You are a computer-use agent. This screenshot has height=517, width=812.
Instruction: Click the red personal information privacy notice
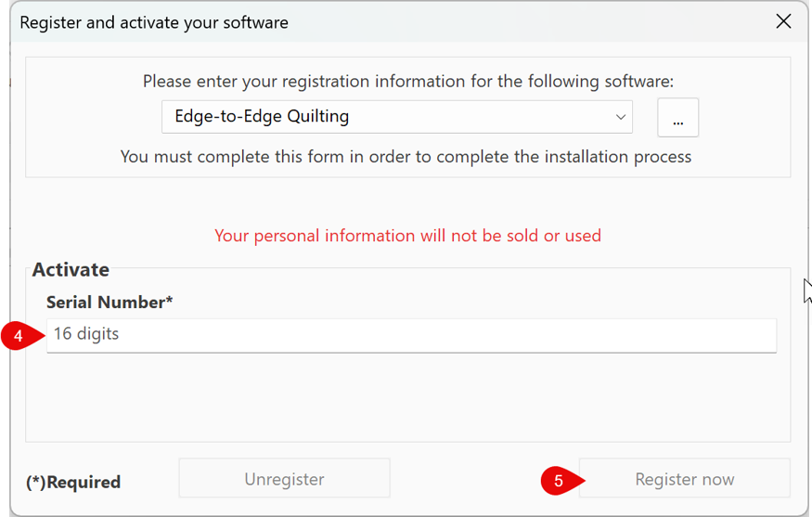point(407,236)
